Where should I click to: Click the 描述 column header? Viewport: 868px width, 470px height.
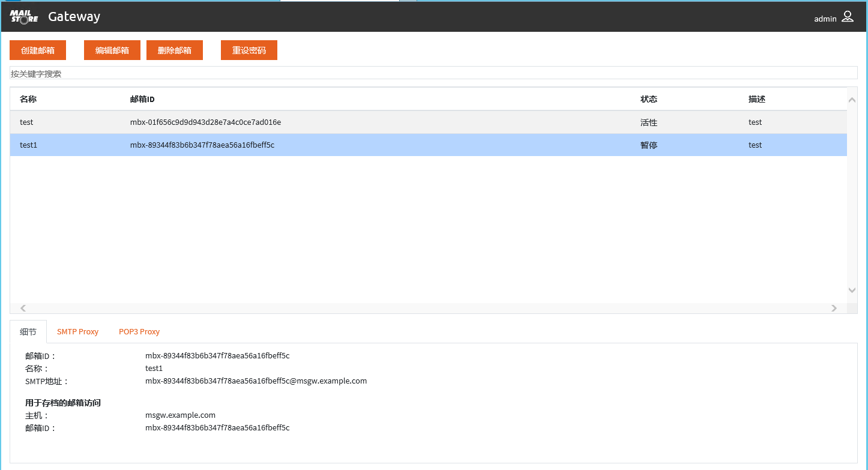(757, 99)
